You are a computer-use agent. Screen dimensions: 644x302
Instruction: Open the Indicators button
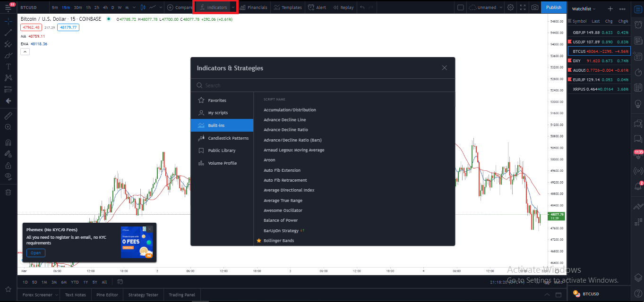point(213,8)
